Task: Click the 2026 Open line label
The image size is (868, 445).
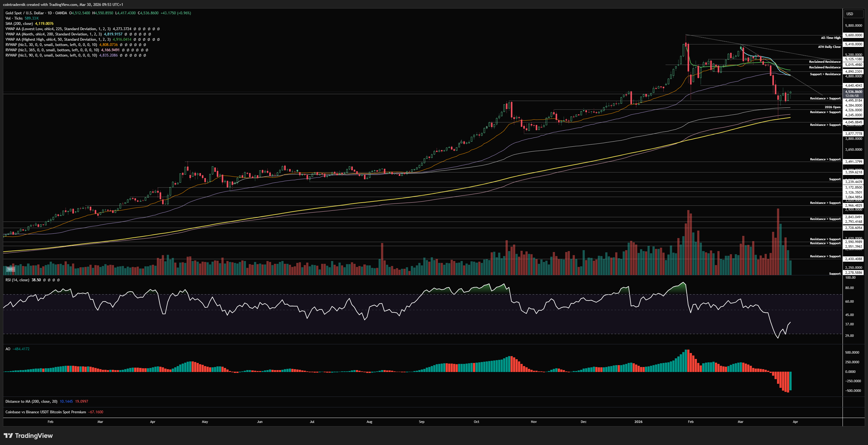Action: (x=832, y=107)
